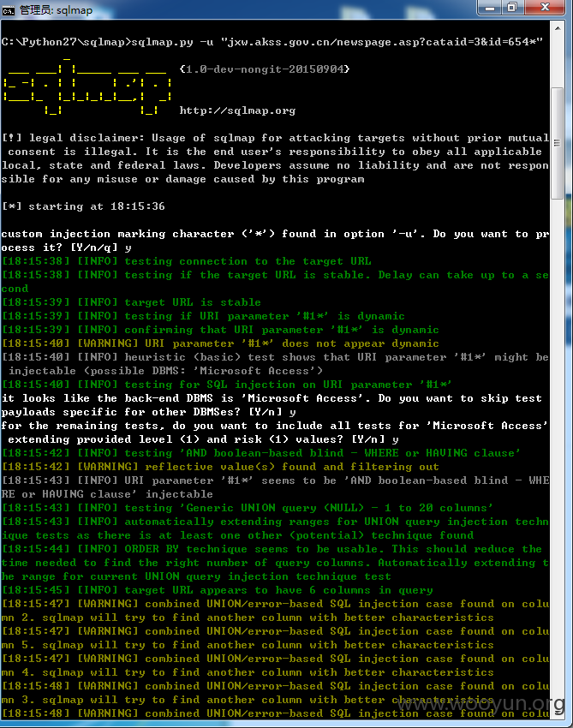This screenshot has height=728, width=573.
Task: Minimize the sqlmap console window
Action: pos(490,7)
